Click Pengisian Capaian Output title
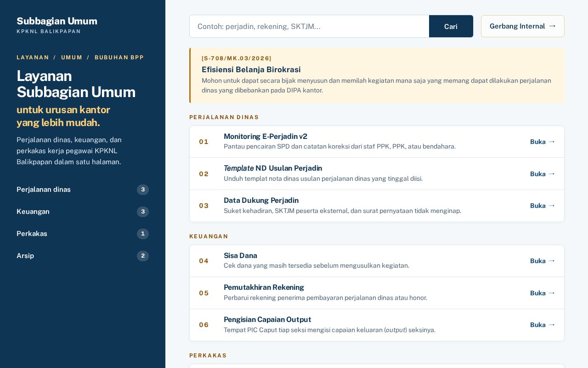 [267, 320]
